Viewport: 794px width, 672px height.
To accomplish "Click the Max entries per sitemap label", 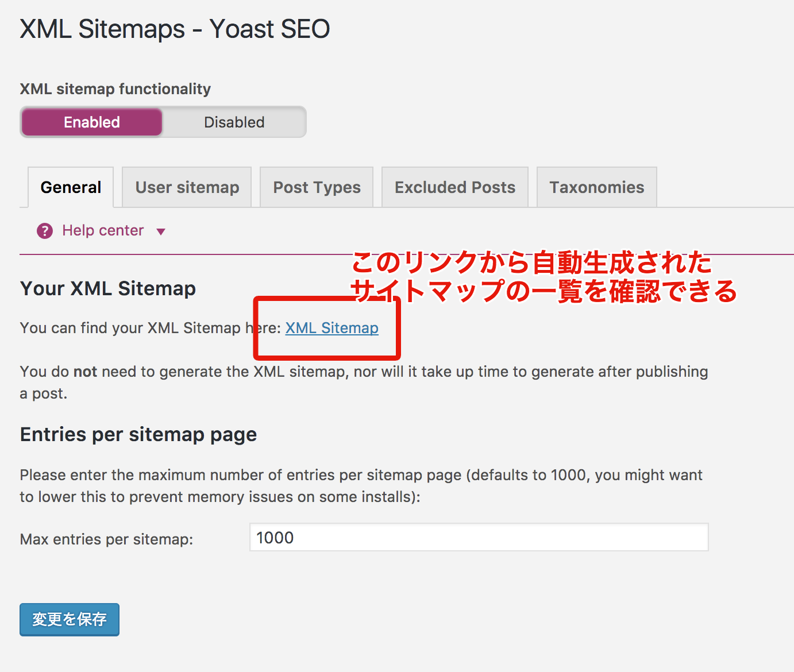I will 107,539.
